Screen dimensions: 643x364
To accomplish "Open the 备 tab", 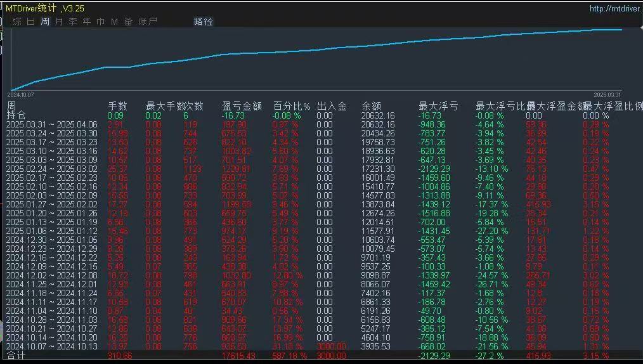I will (128, 22).
